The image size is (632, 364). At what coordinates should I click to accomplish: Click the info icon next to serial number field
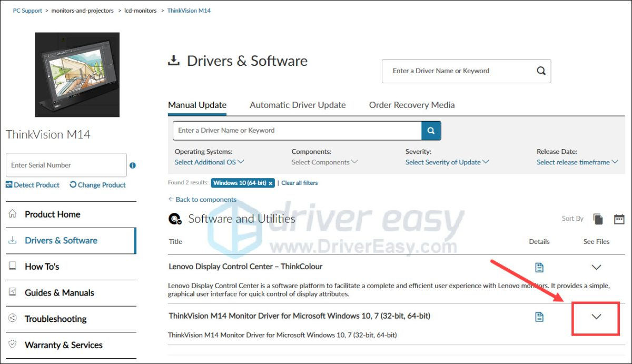pyautogui.click(x=132, y=165)
